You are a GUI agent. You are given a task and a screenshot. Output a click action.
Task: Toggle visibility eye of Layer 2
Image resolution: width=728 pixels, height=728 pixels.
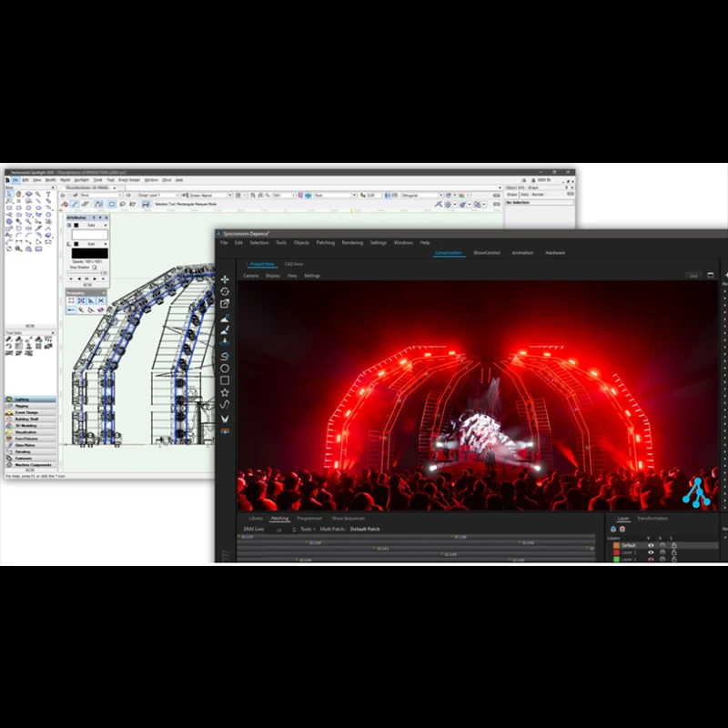tap(651, 552)
